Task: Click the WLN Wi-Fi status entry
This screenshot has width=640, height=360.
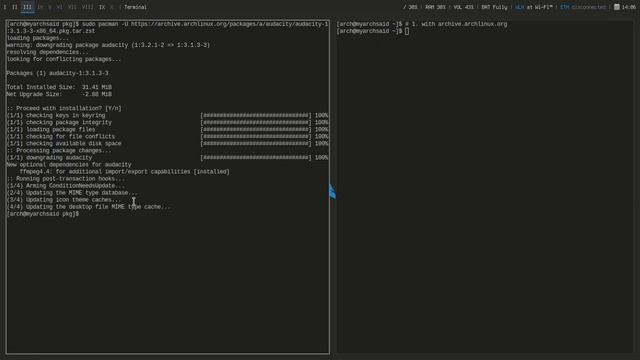Action: click(533, 7)
